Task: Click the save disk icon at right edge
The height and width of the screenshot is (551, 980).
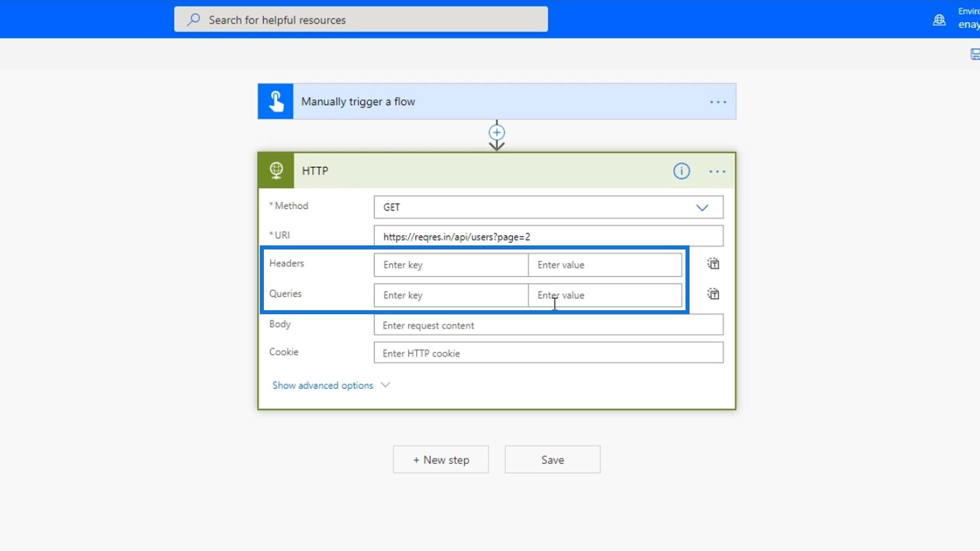Action: (x=974, y=54)
